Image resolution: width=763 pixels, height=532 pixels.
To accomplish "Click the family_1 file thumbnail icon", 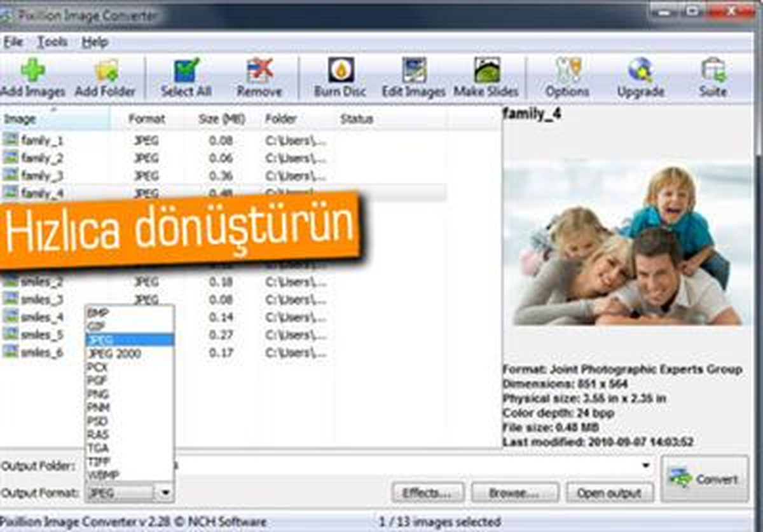I will click(x=10, y=140).
